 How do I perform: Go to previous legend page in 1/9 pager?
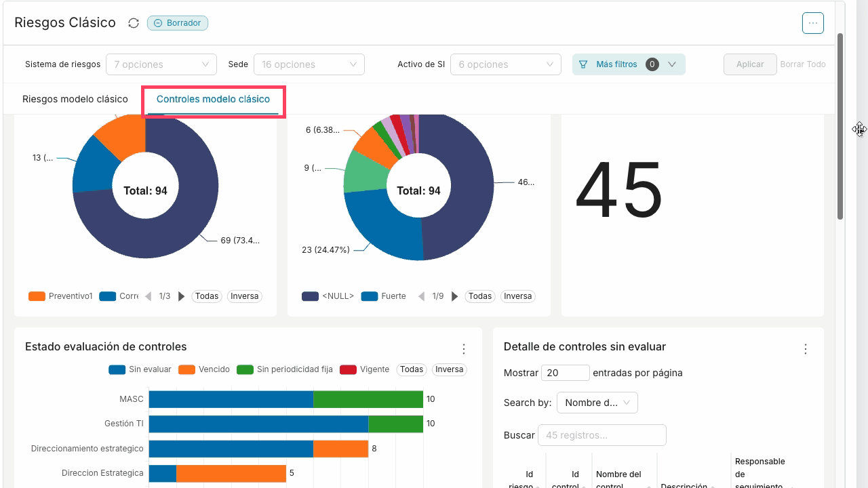coord(421,296)
